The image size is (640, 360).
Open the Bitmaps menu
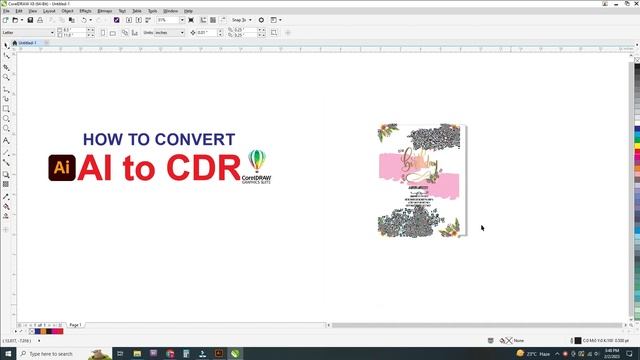[x=104, y=11]
